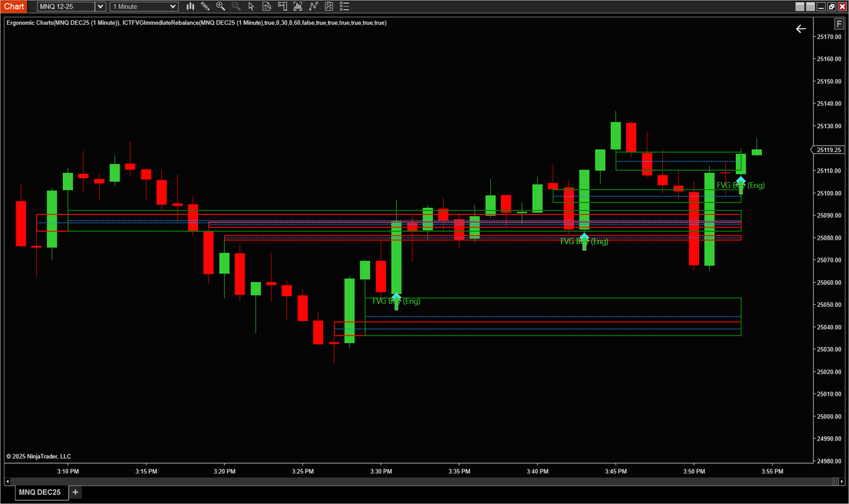
Task: Click the zoom out magnifier icon
Action: [236, 6]
